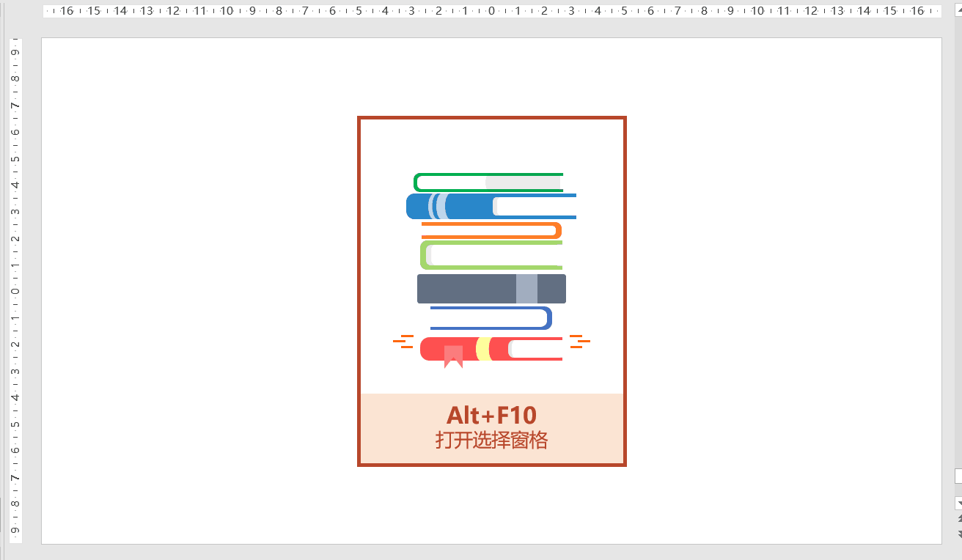Click the horizontal ruler at the 0 mark

491,11
